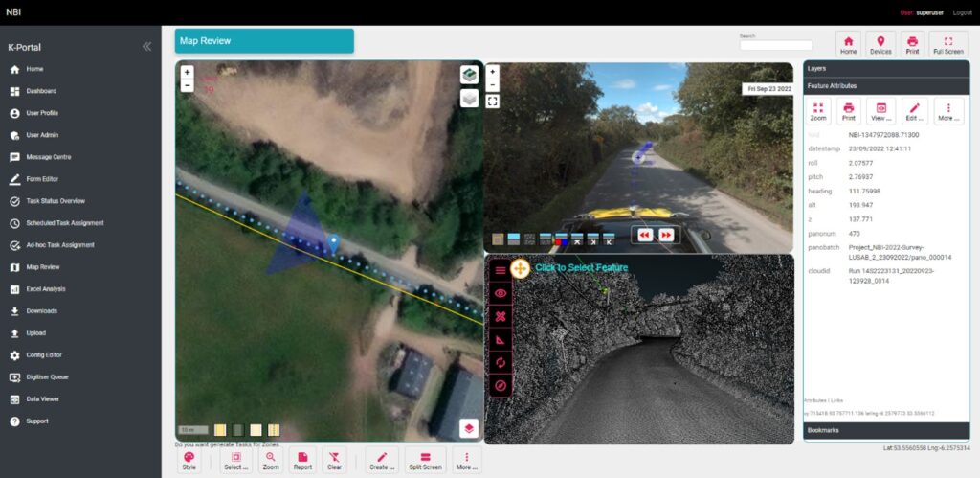Click the Report tool icon
The height and width of the screenshot is (478, 980).
point(302,461)
